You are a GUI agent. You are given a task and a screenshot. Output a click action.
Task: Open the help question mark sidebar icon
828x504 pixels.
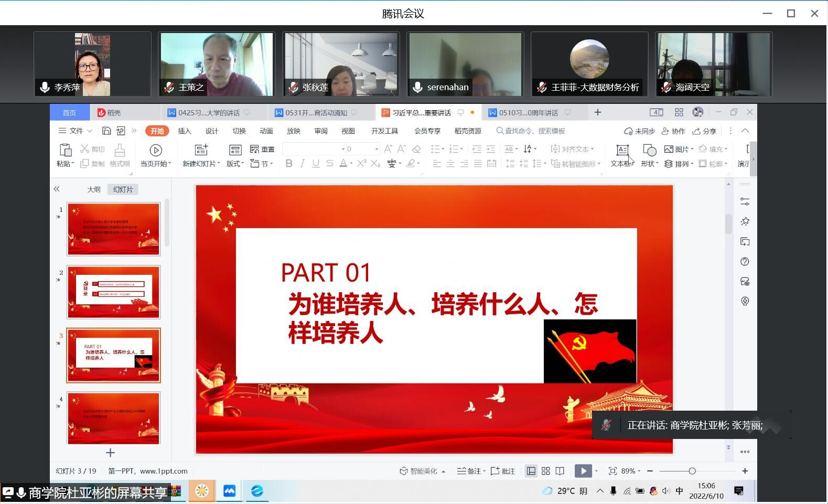745,262
